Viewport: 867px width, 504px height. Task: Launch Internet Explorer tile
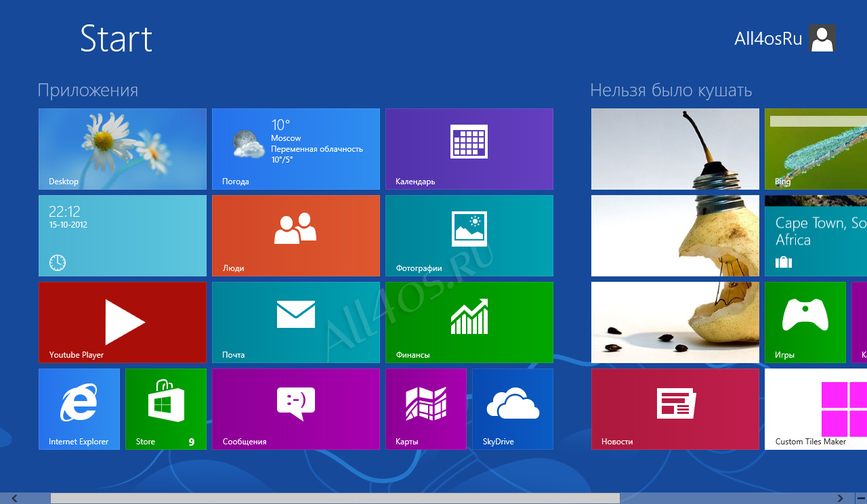79,409
